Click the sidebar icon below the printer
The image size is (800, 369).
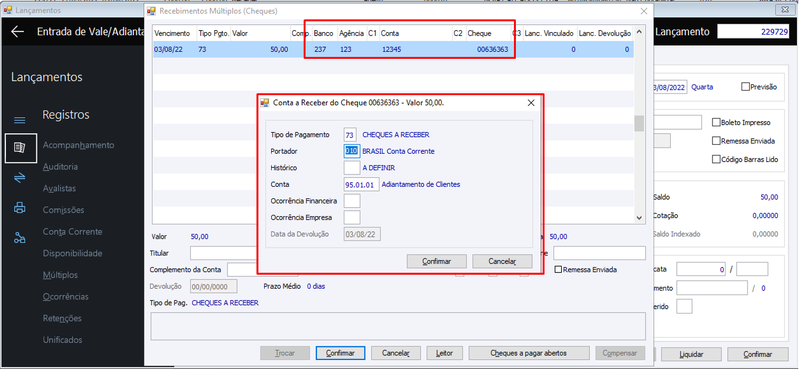tap(19, 237)
